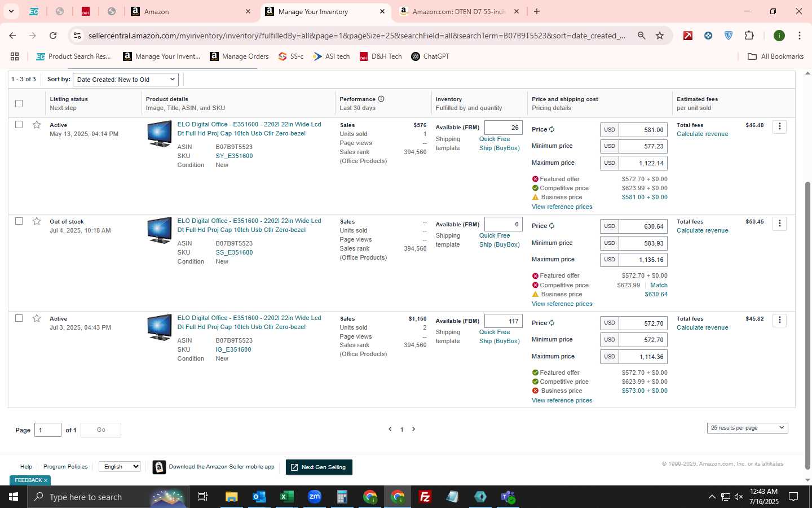Open the notification center icon

coord(793,497)
